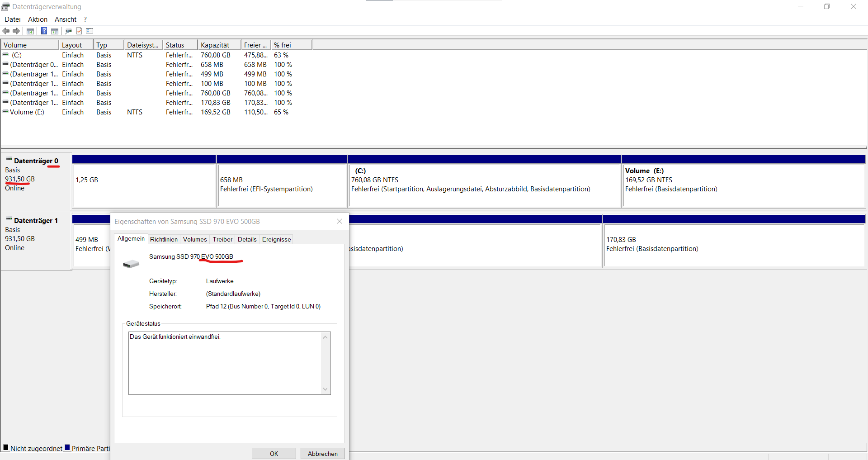Click the 169,52 GB capacity cell in volume list
This screenshot has width=868, height=460.
(x=216, y=112)
